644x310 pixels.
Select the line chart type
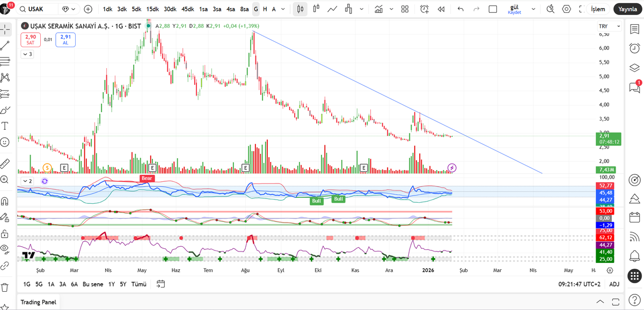click(332, 9)
